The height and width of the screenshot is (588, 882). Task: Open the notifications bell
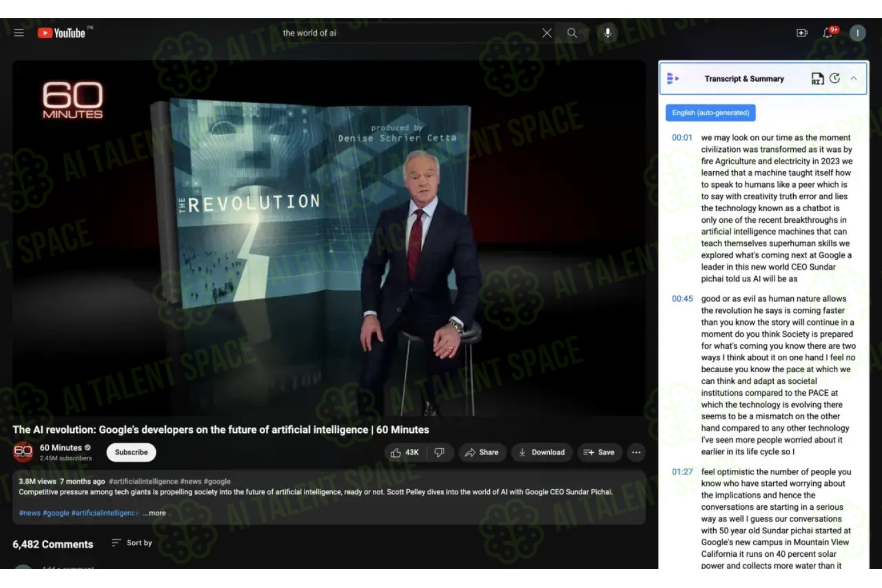point(828,33)
